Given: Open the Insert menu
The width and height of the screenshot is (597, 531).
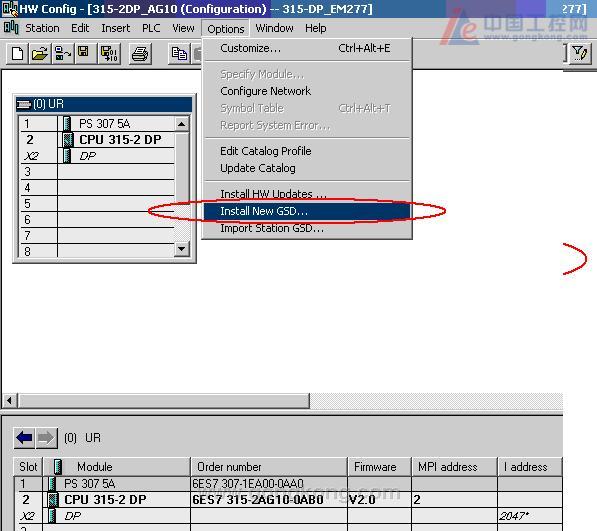Looking at the screenshot, I should click(x=115, y=28).
